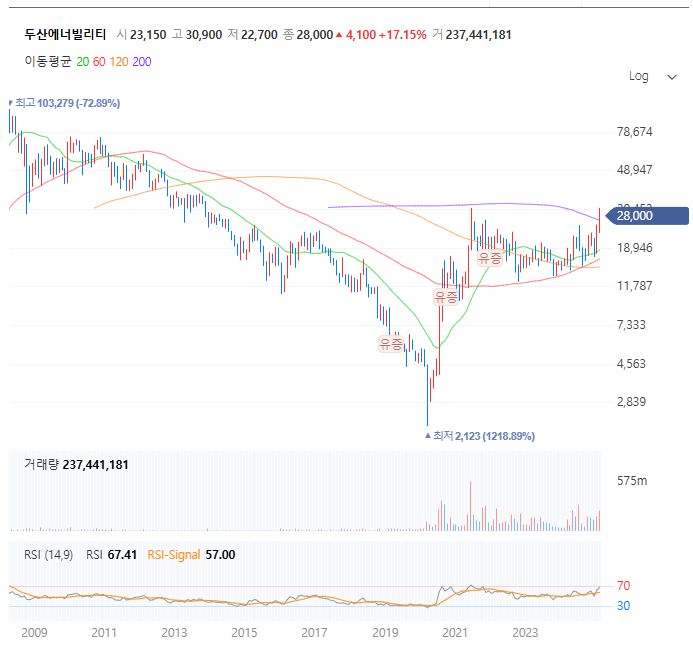This screenshot has height=655, width=693.
Task: Click the RSI-Signal label
Action: 174,555
